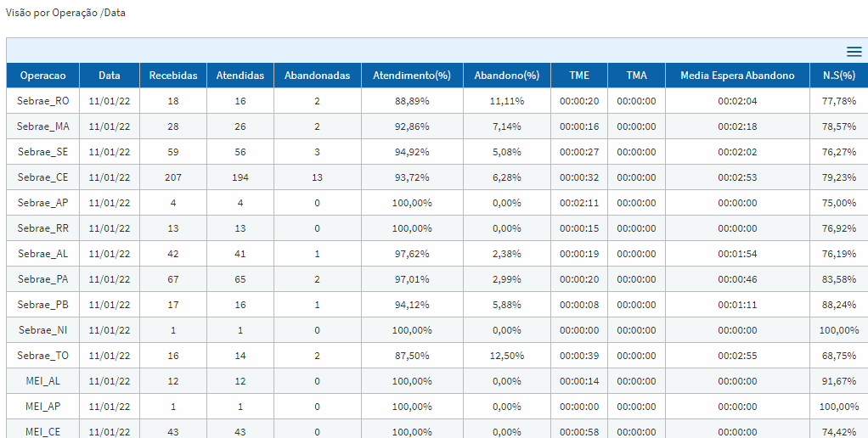Open the table hamburger menu icon
The image size is (868, 438).
(x=854, y=52)
